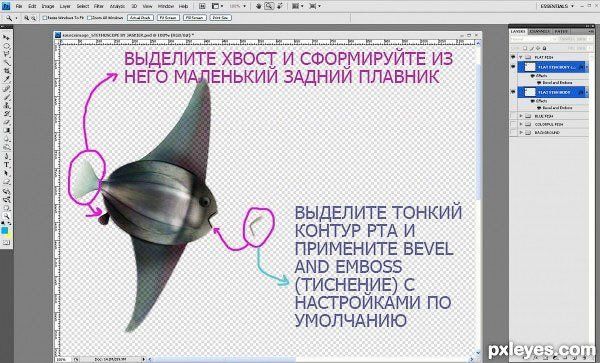Select the Dodge tool
The width and height of the screenshot is (600, 363).
click(x=7, y=147)
